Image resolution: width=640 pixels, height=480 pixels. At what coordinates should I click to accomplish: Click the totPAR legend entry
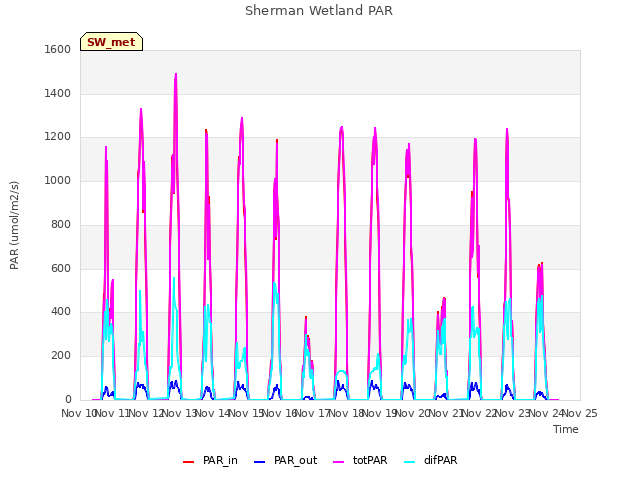(360, 460)
